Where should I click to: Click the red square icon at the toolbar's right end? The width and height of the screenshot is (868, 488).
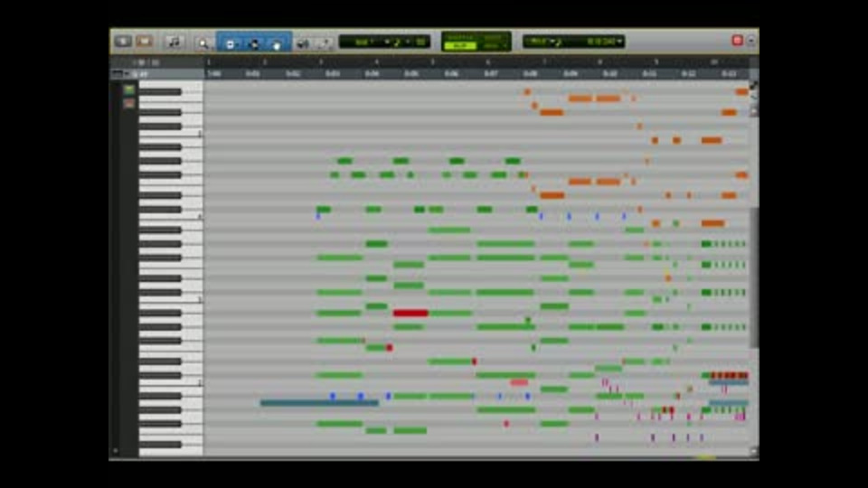[x=737, y=41]
